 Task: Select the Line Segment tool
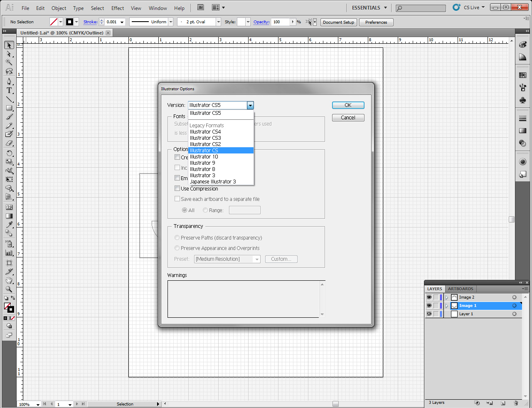(9, 99)
